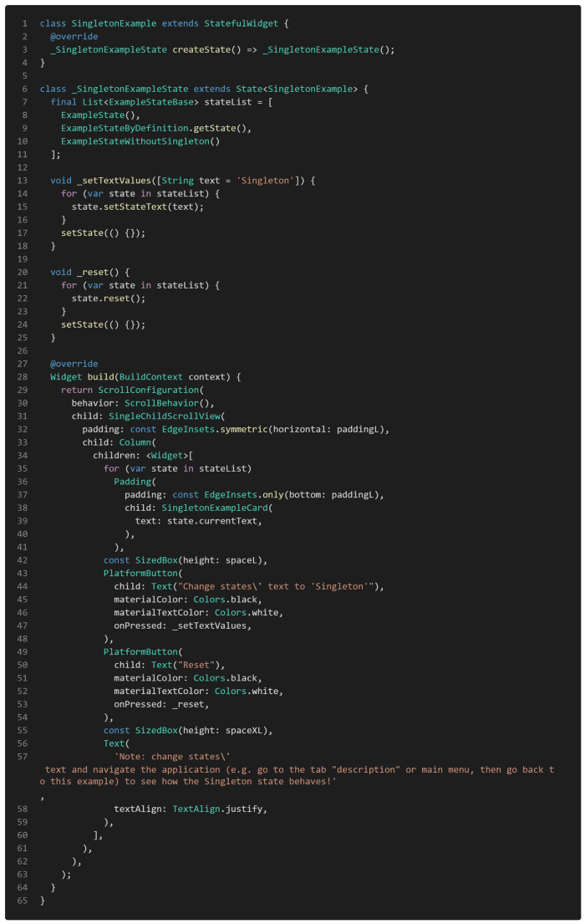Click 'onPressed: _setTextValues' on line 47

tap(181, 625)
